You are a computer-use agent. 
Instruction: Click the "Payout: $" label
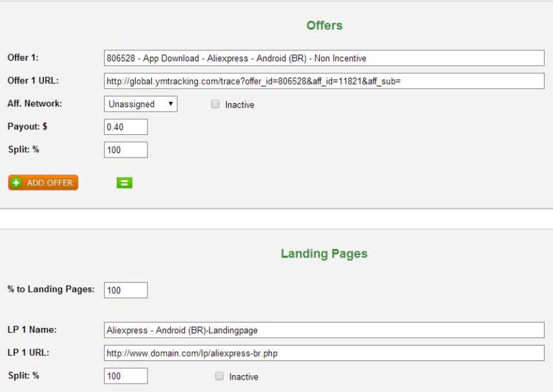click(27, 127)
